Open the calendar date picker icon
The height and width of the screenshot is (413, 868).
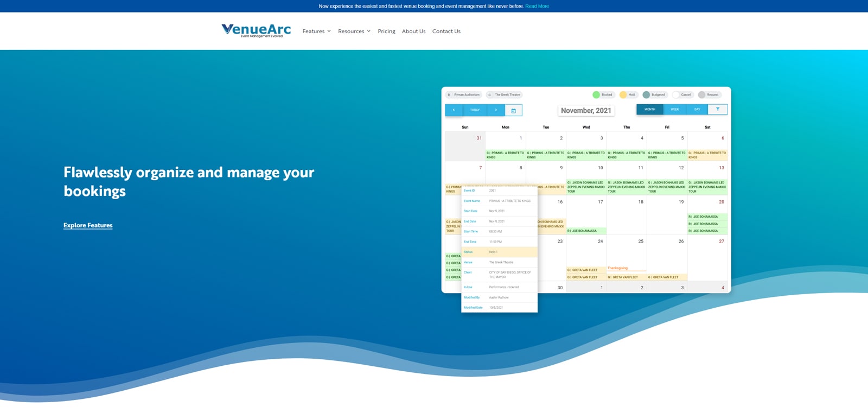point(514,110)
